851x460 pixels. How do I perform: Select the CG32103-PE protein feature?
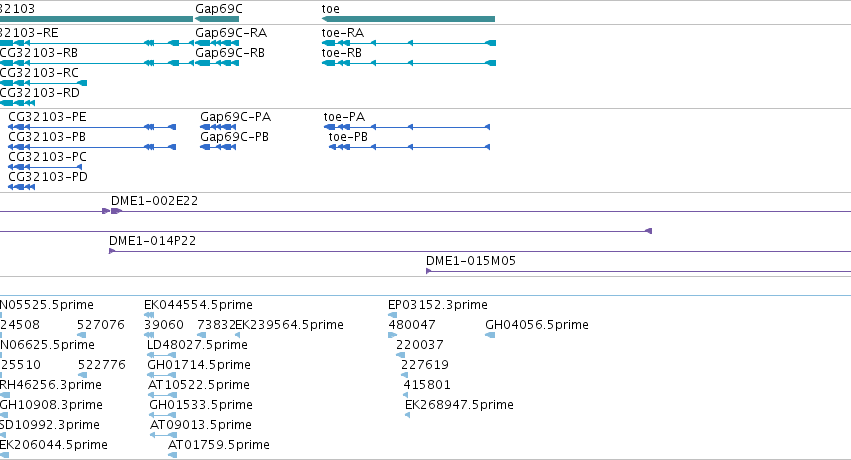[92, 127]
